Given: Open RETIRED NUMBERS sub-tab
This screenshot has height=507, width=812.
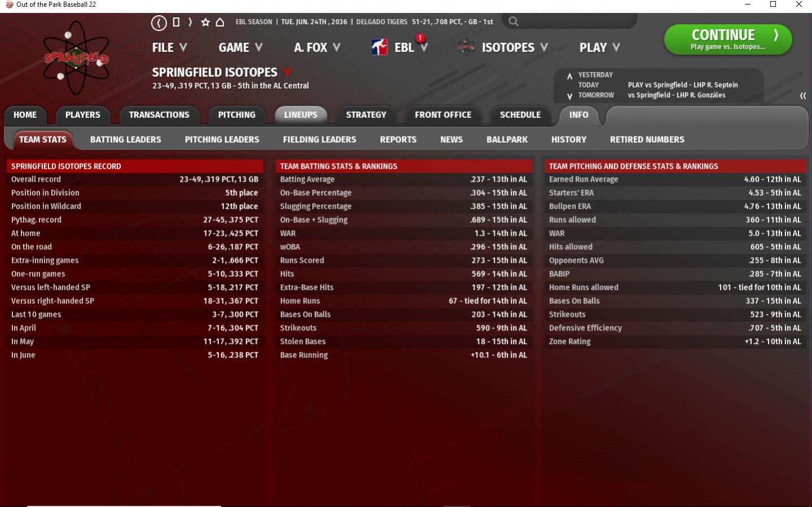Looking at the screenshot, I should [x=647, y=140].
